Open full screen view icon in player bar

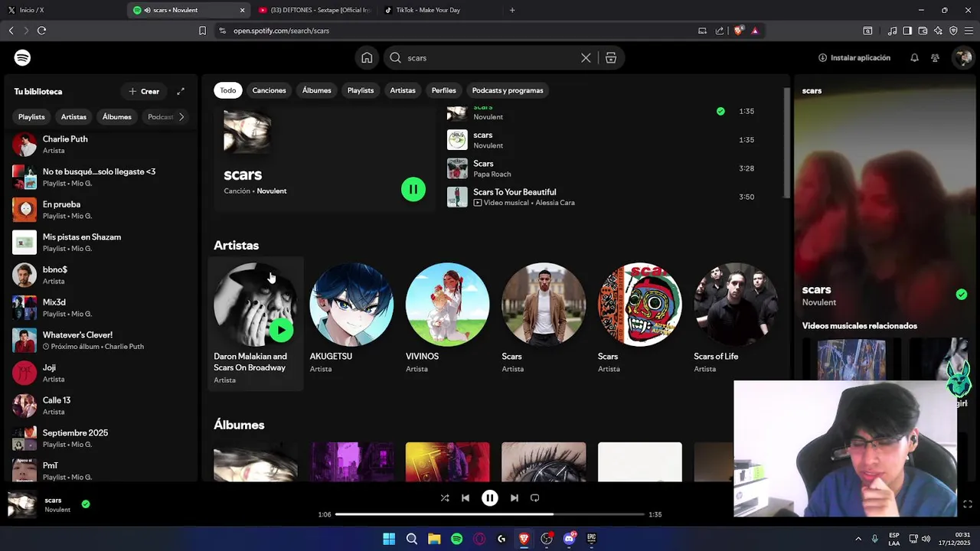click(x=968, y=504)
